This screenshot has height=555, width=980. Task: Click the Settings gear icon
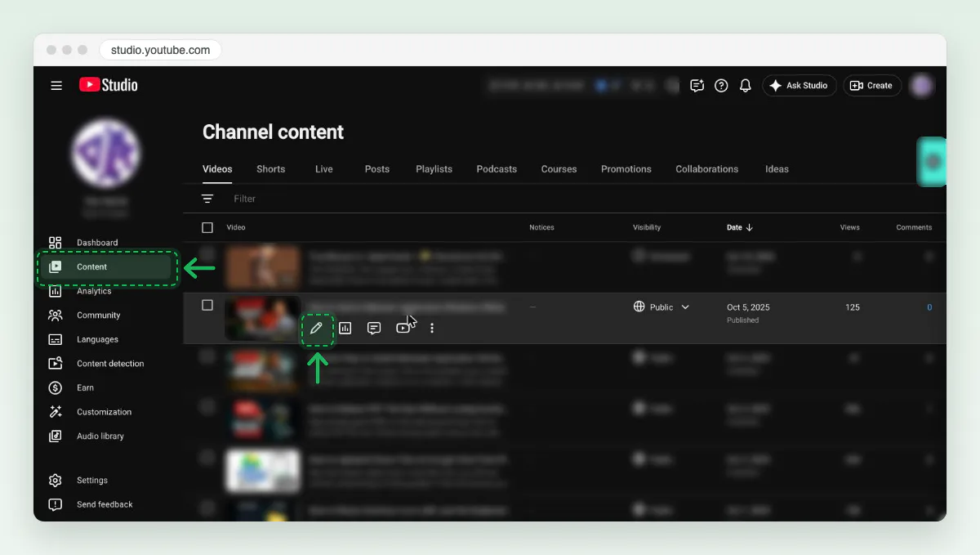pos(56,481)
